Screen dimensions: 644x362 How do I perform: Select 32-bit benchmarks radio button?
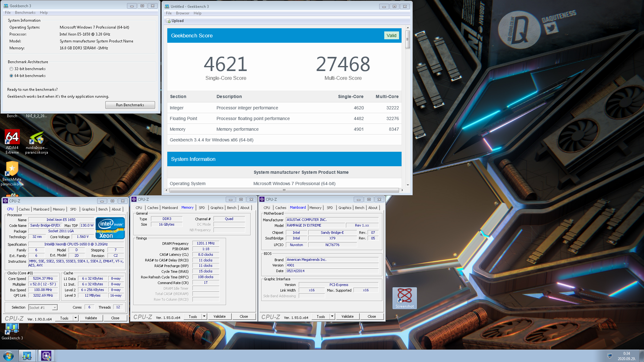coord(11,69)
